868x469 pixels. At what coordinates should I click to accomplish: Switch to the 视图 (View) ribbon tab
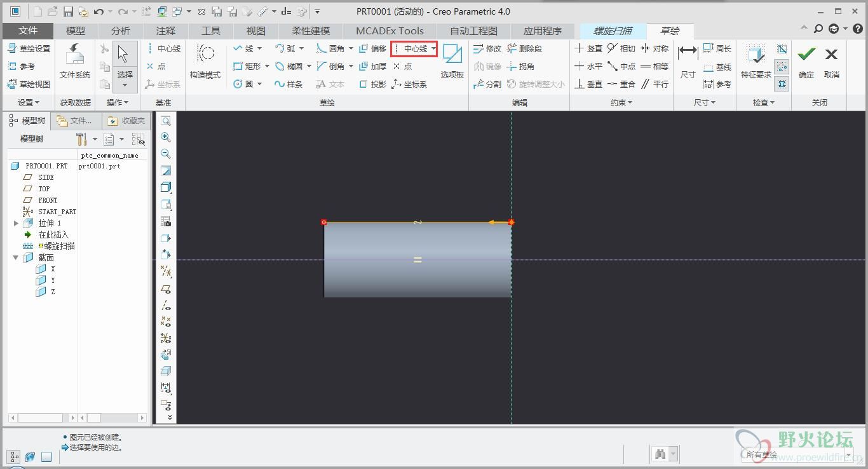256,31
